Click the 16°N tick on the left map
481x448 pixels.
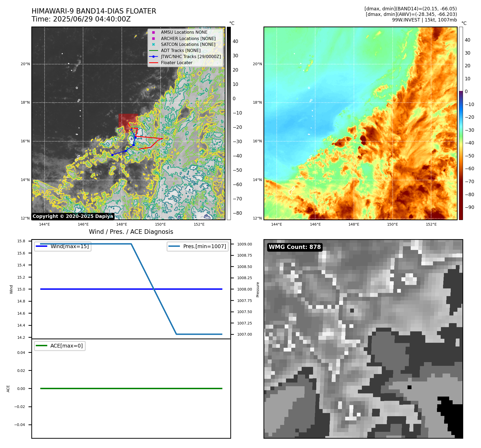(x=25, y=141)
